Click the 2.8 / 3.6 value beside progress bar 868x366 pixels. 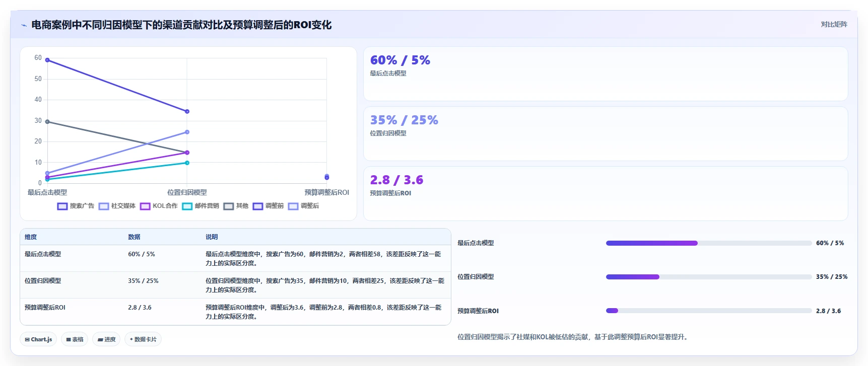(828, 311)
